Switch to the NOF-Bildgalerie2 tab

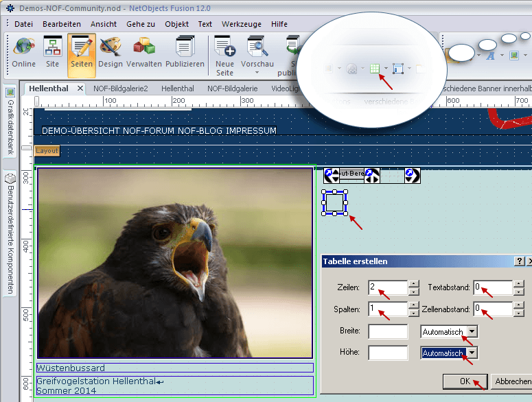coord(121,88)
